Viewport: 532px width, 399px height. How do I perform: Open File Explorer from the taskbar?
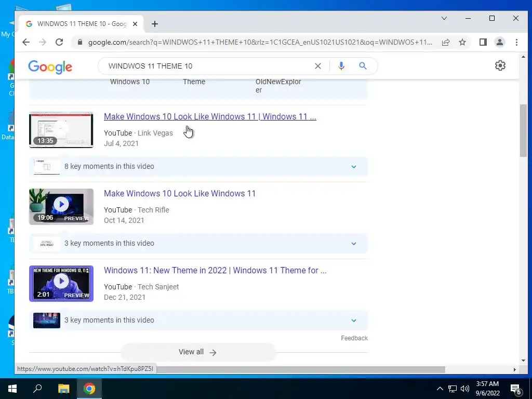pyautogui.click(x=63, y=389)
